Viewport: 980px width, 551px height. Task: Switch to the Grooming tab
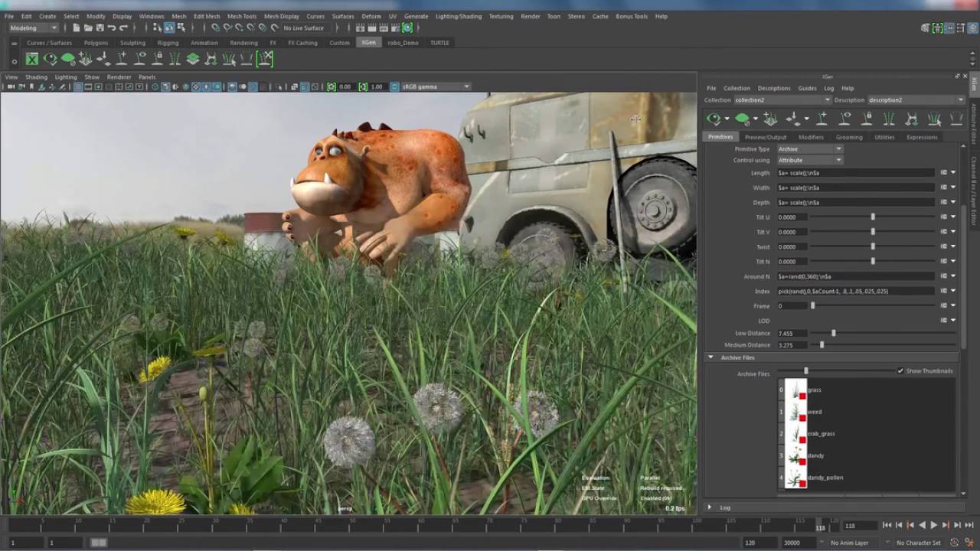(849, 137)
